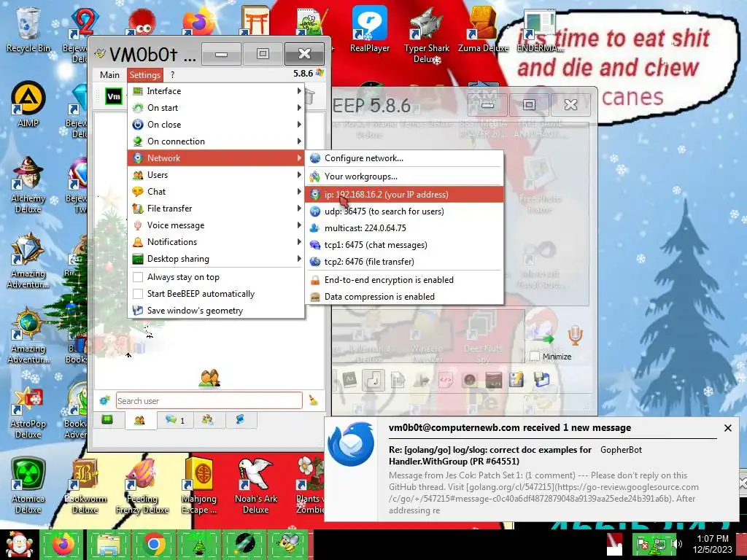Open Configure network... option
747x560 pixels.
tap(404, 158)
